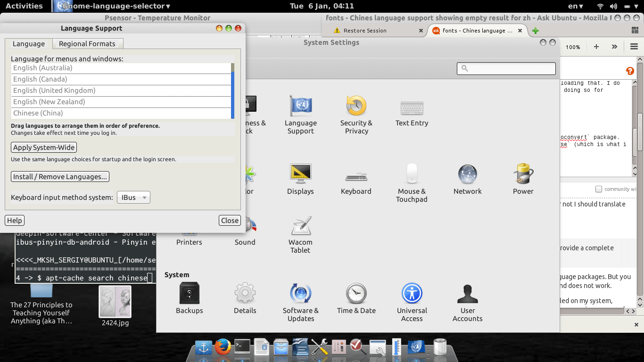Viewport: 644px width, 362px height.
Task: Launch Firefox from the dock
Action: pos(223,347)
